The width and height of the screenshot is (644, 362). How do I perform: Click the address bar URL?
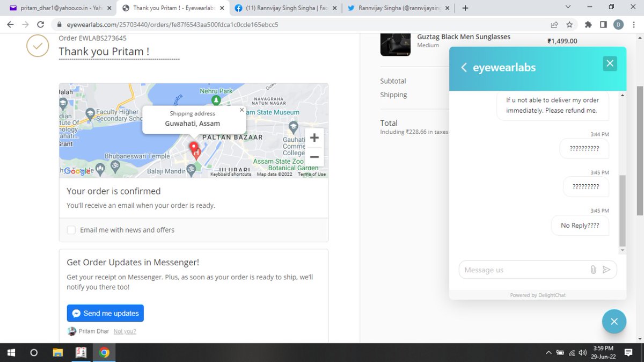172,25
